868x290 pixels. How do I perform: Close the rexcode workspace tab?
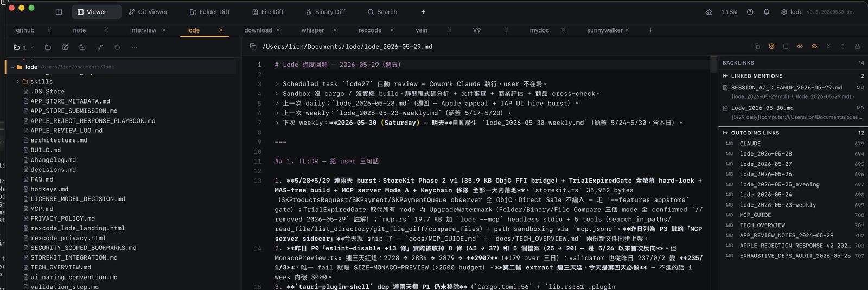[392, 30]
